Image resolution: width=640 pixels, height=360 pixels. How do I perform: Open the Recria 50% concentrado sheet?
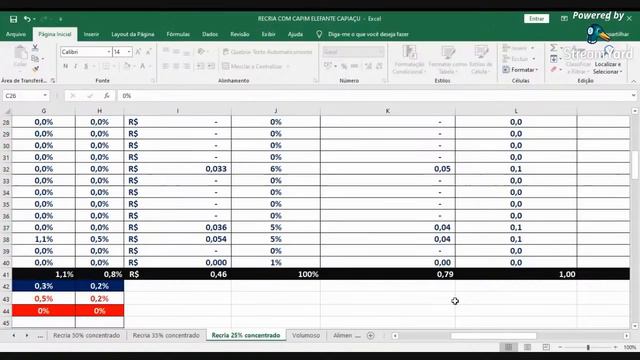(x=87, y=336)
